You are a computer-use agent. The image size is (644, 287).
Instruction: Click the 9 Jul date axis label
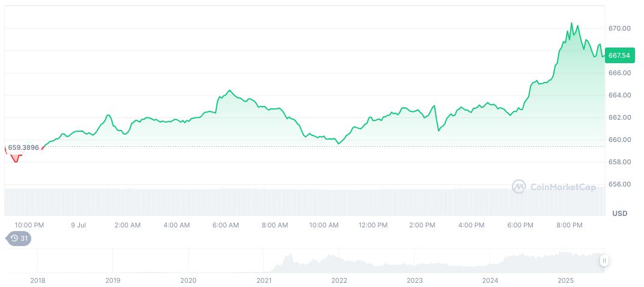click(79, 225)
